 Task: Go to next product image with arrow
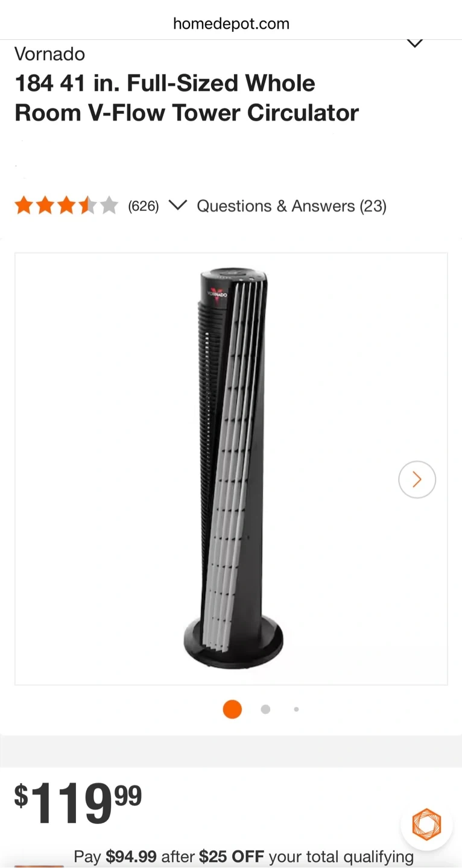coord(417,479)
